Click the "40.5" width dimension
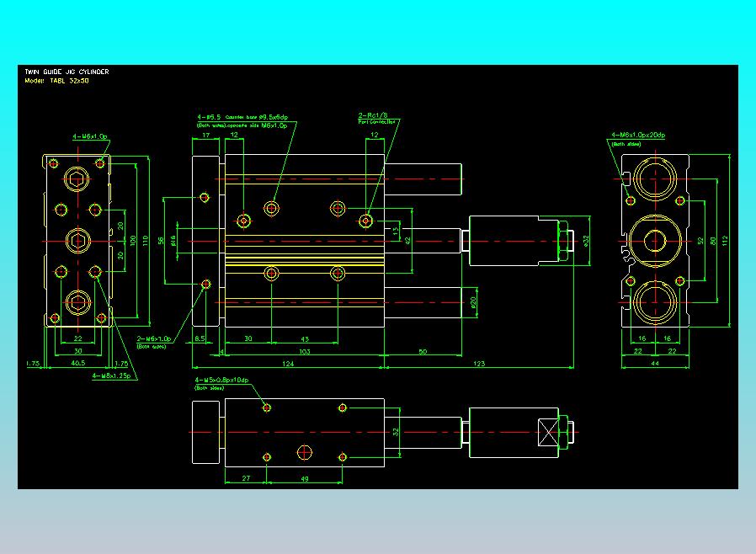Image resolution: width=756 pixels, height=554 pixels. pos(78,363)
